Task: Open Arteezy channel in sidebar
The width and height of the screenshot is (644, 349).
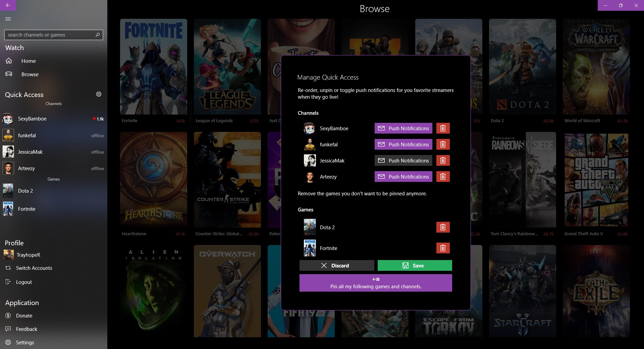Action: pyautogui.click(x=54, y=168)
